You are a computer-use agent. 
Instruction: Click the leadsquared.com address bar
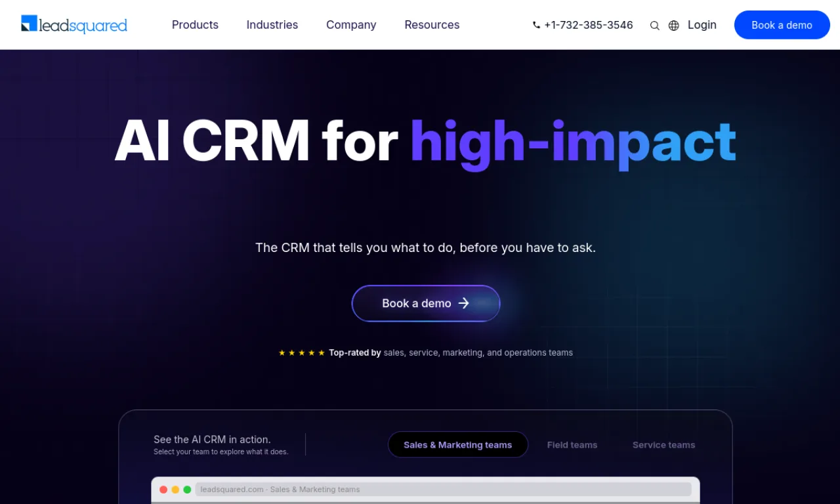point(443,490)
